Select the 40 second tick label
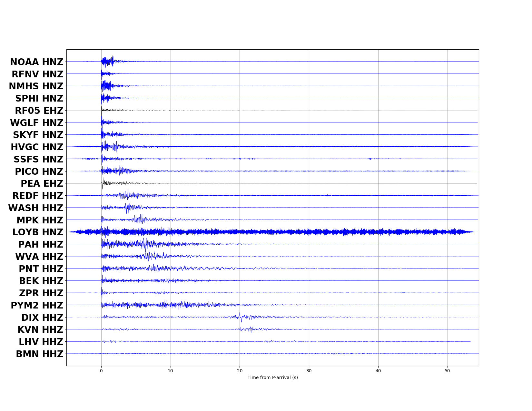 378,371
